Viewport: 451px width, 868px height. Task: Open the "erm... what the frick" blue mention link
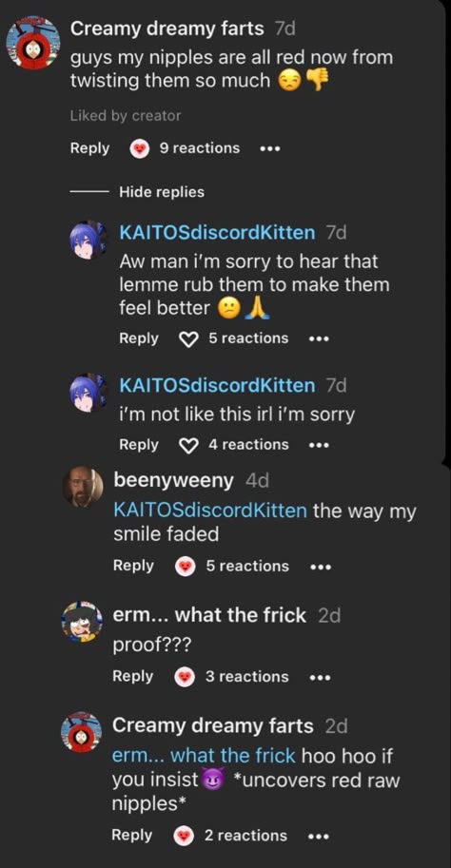coord(205,756)
